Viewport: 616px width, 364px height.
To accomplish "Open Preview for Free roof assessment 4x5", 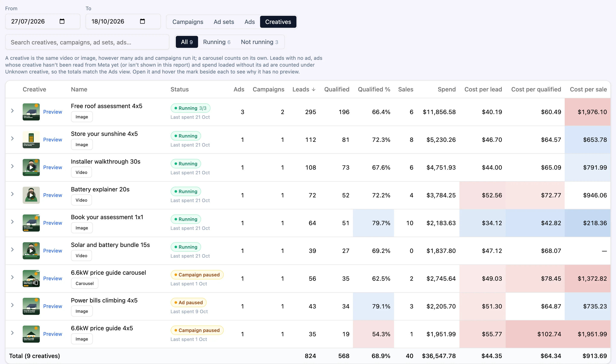I will tap(53, 112).
